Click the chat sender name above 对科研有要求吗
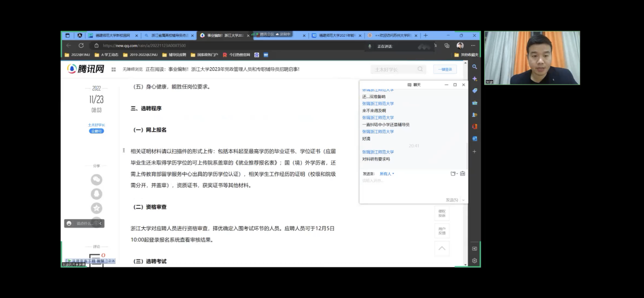This screenshot has width=644, height=298. click(378, 152)
